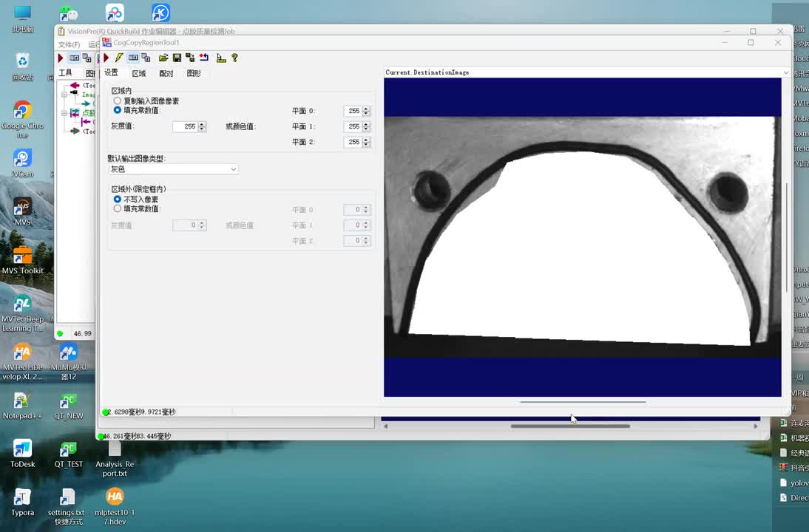Open MVS desktop shortcut

[x=22, y=212]
